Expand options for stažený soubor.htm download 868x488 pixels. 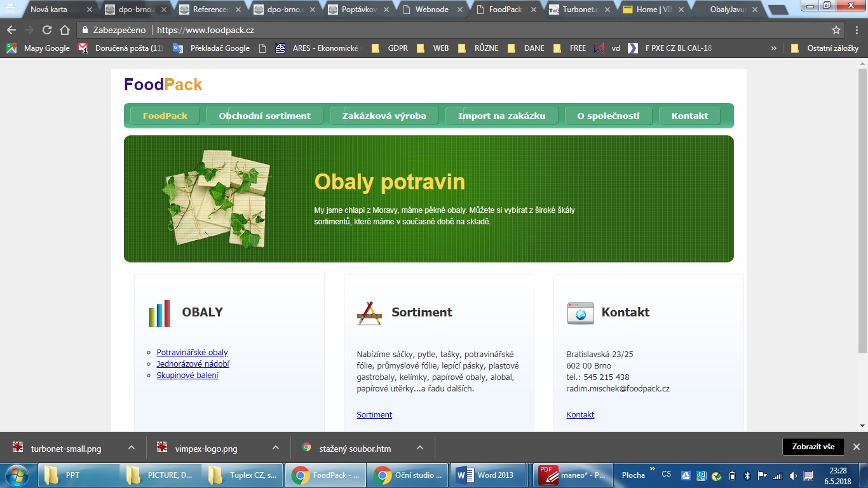[x=420, y=447]
